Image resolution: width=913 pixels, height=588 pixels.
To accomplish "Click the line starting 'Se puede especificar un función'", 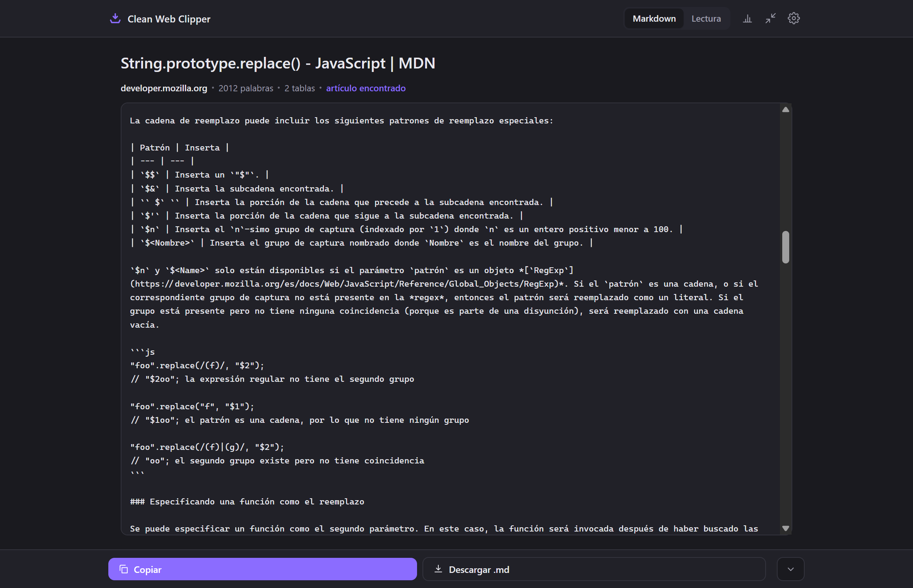I will (x=444, y=529).
